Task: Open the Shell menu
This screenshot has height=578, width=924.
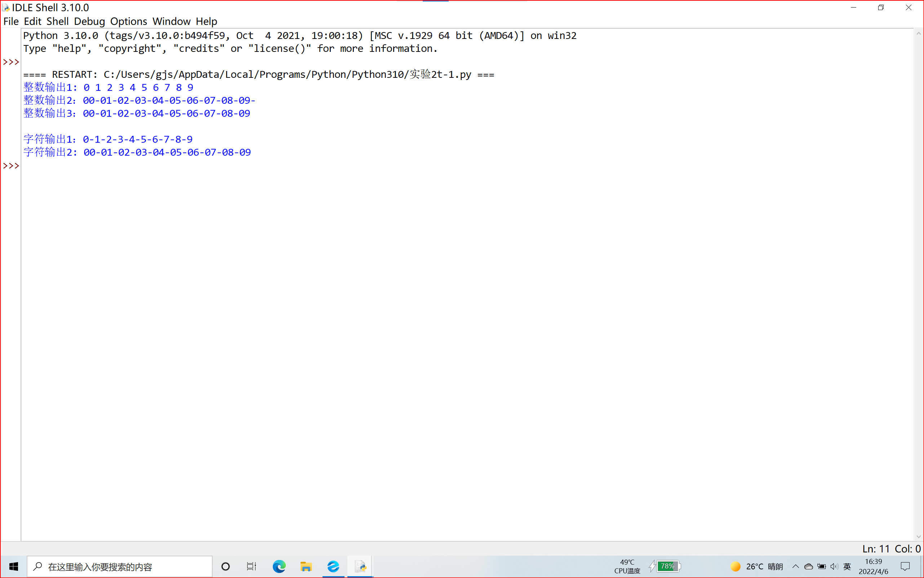Action: pyautogui.click(x=57, y=21)
